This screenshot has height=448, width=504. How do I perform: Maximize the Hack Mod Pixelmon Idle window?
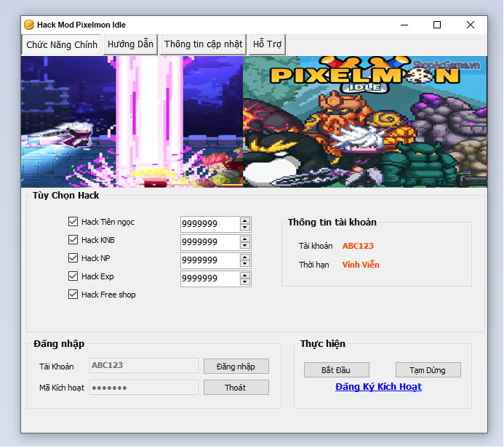pyautogui.click(x=437, y=25)
